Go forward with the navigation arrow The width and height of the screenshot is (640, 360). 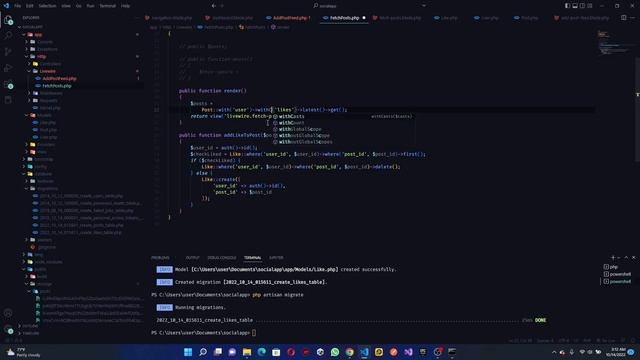point(222,6)
